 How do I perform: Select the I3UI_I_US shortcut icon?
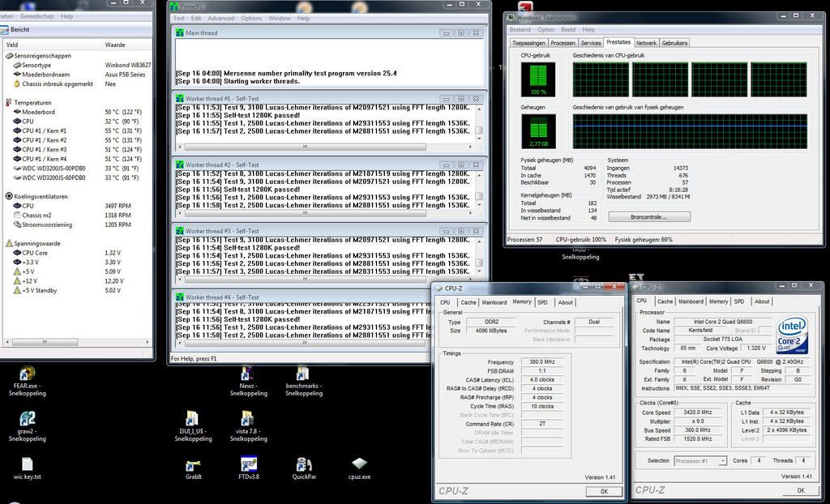(192, 419)
